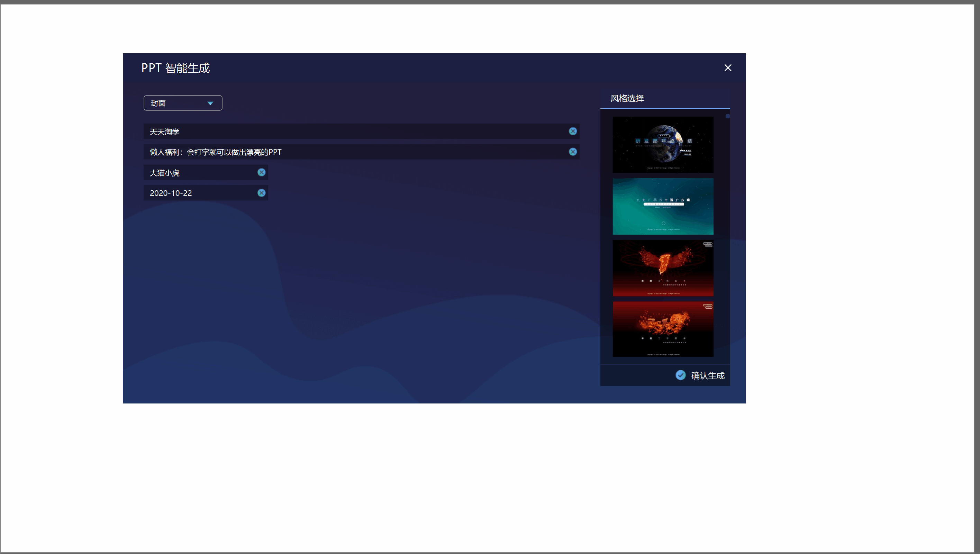Clear the 2020-10-22 date field
This screenshot has height=554, width=980.
click(261, 193)
